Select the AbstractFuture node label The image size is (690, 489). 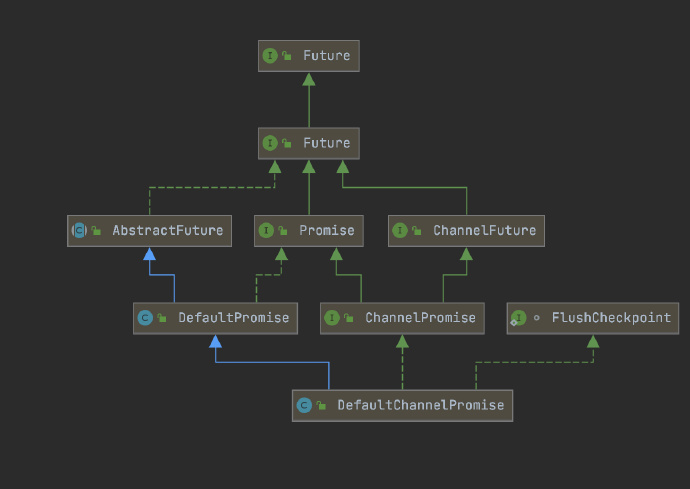tap(168, 230)
